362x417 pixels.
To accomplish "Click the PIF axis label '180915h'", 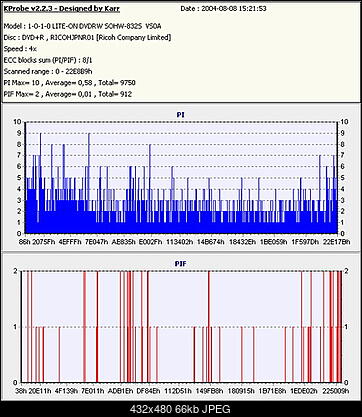I will [x=241, y=391].
